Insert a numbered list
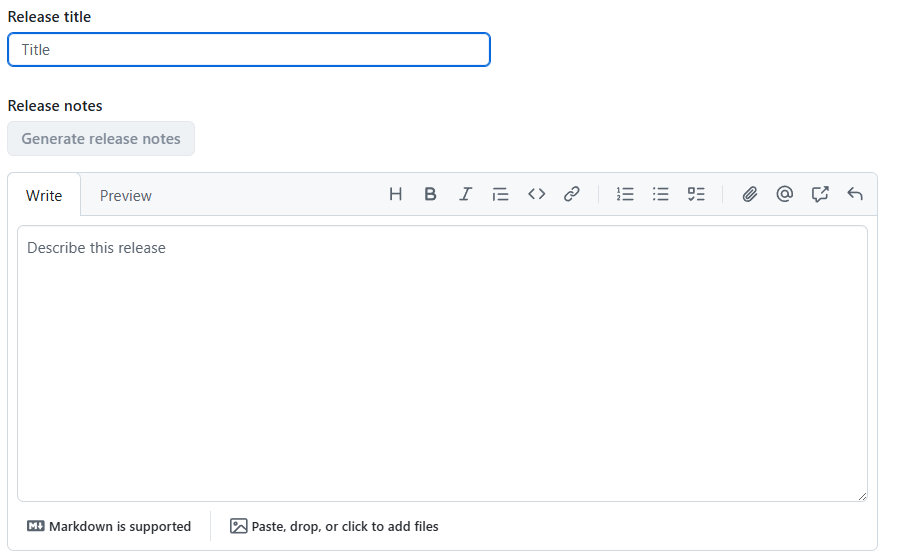 [625, 194]
